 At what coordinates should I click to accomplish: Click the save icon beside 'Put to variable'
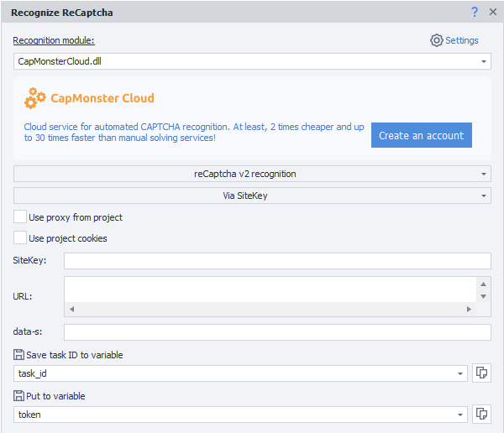pos(18,396)
